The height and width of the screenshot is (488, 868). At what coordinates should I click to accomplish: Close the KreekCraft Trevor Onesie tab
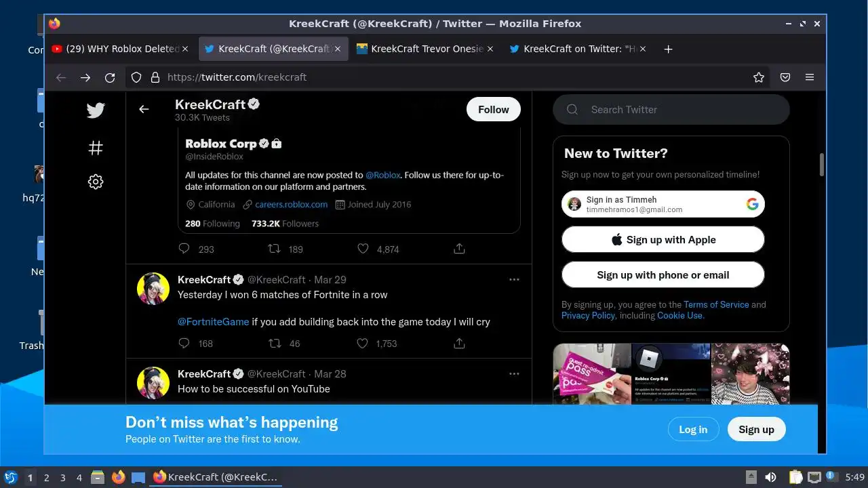[x=490, y=49]
